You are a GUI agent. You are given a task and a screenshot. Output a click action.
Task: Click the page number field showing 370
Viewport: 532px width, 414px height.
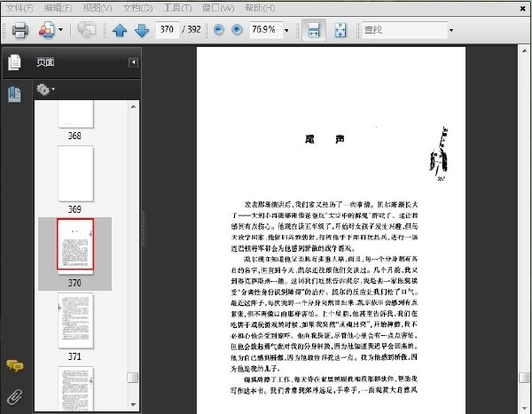tap(167, 29)
